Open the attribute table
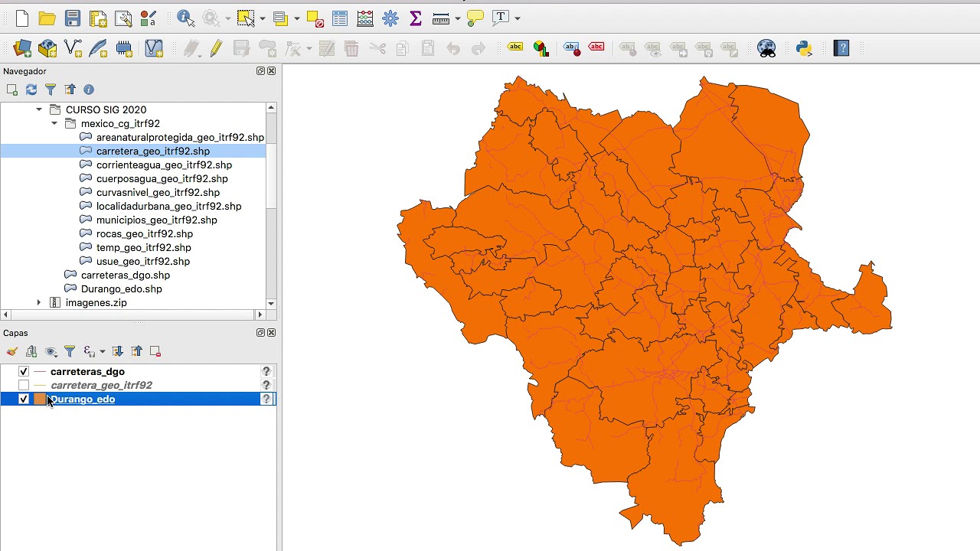The height and width of the screenshot is (551, 980). 340,18
